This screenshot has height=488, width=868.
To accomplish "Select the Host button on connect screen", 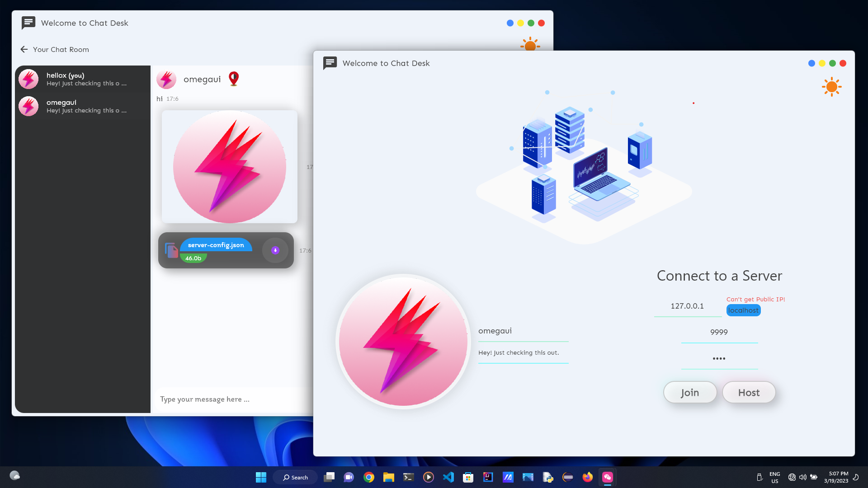I will [750, 391].
